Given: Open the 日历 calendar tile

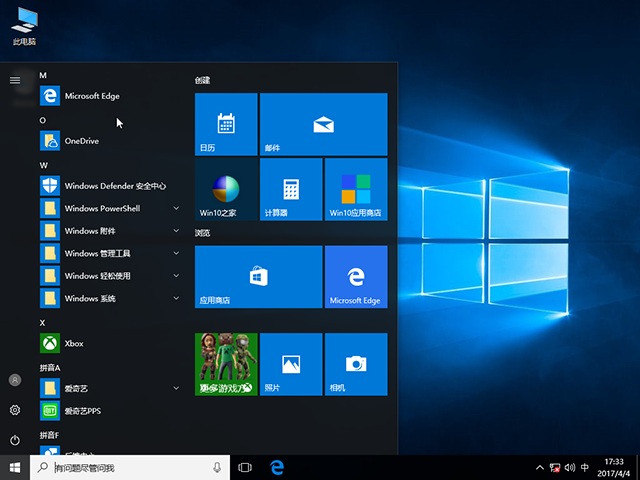Looking at the screenshot, I should (x=226, y=123).
